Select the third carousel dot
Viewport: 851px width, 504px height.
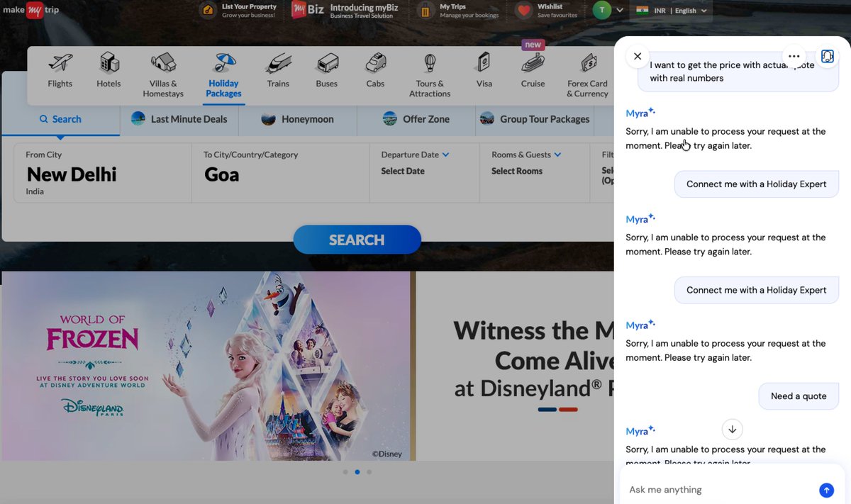pyautogui.click(x=369, y=471)
